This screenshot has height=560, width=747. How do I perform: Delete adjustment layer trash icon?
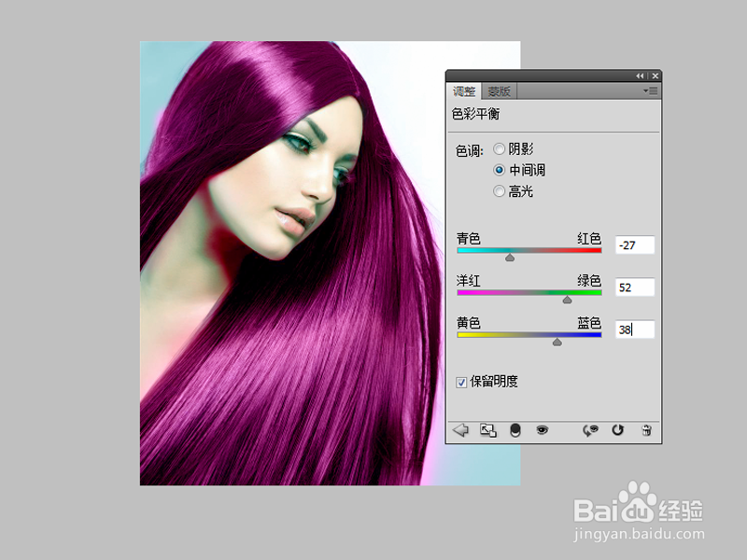click(646, 430)
